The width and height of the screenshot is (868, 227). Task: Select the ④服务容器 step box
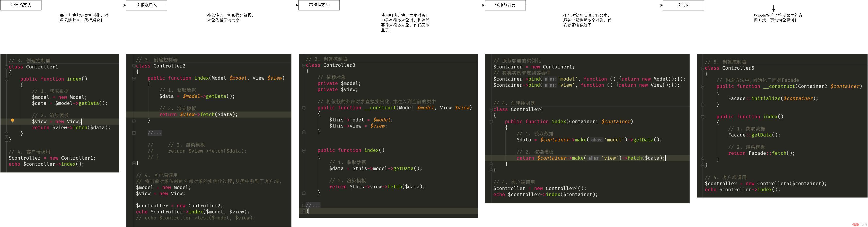pyautogui.click(x=505, y=5)
